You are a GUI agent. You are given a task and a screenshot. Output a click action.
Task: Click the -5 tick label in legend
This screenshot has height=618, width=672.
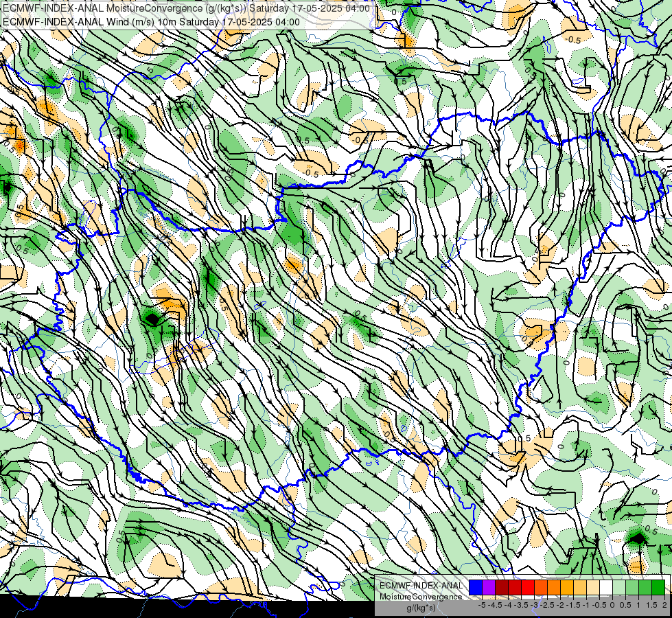(481, 605)
